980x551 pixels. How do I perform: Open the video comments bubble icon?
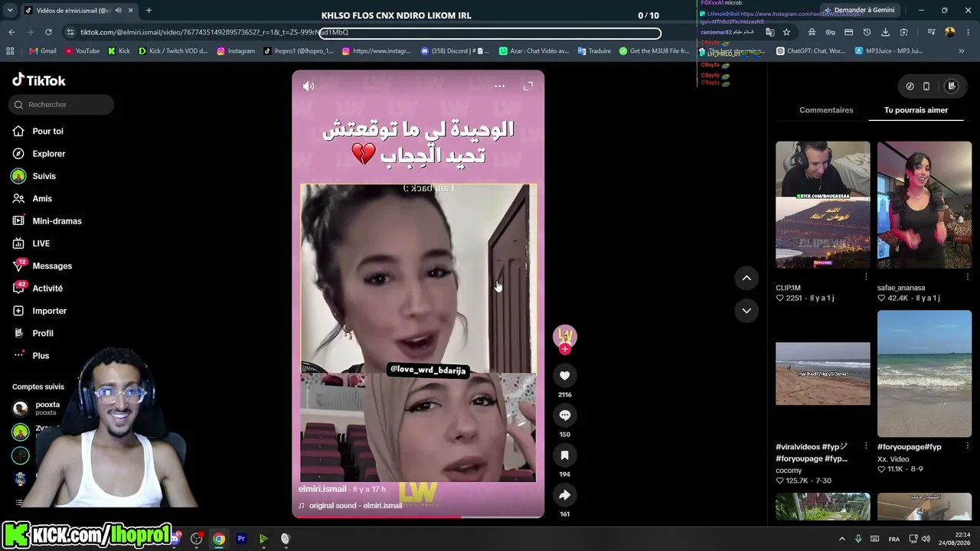click(564, 416)
